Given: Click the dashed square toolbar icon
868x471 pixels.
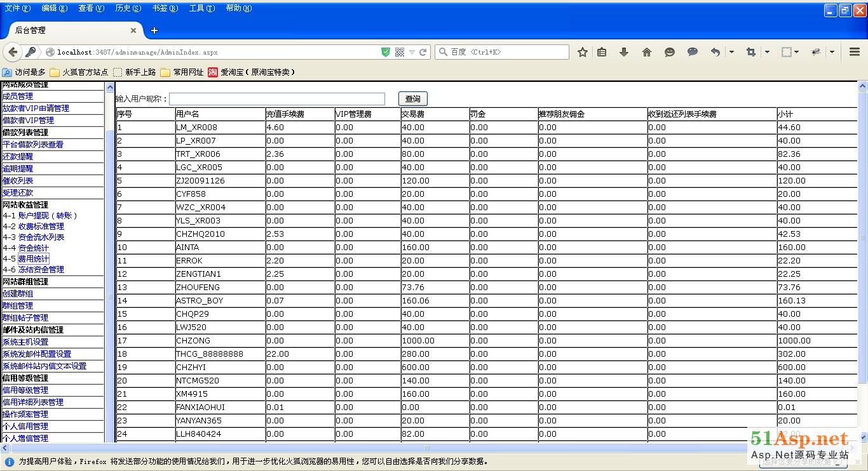Looking at the screenshot, I should point(786,52).
